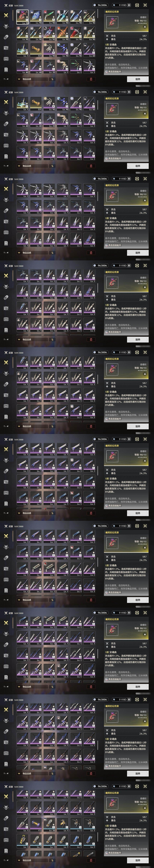Select the paperclip-shaped sidebar icon in the topmost panel
154x868 pixels.
pos(6,37)
